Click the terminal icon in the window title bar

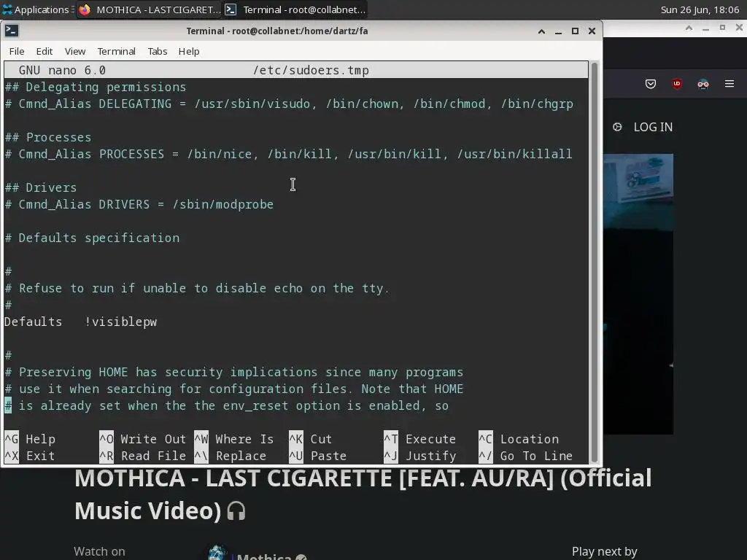point(12,31)
